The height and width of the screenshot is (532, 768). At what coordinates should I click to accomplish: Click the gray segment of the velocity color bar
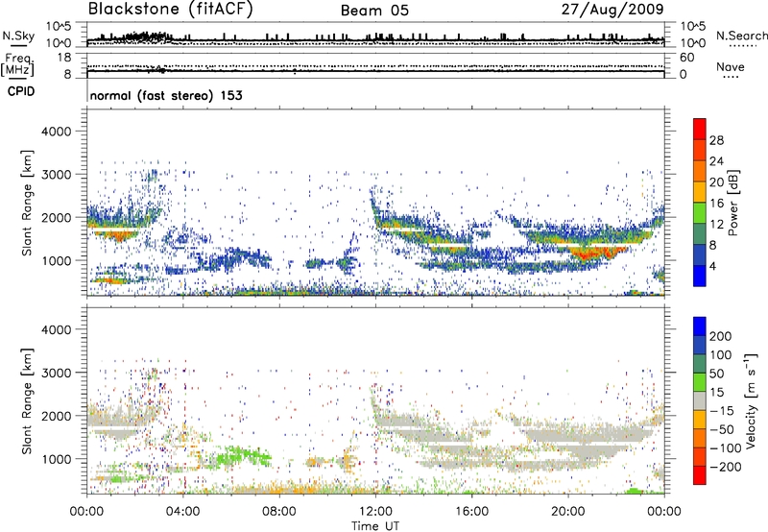700,400
